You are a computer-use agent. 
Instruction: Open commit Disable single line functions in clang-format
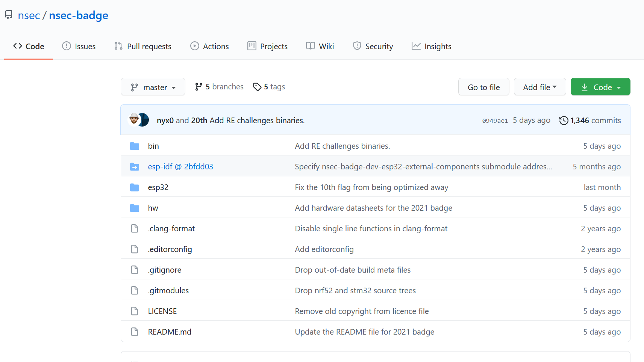click(x=371, y=229)
